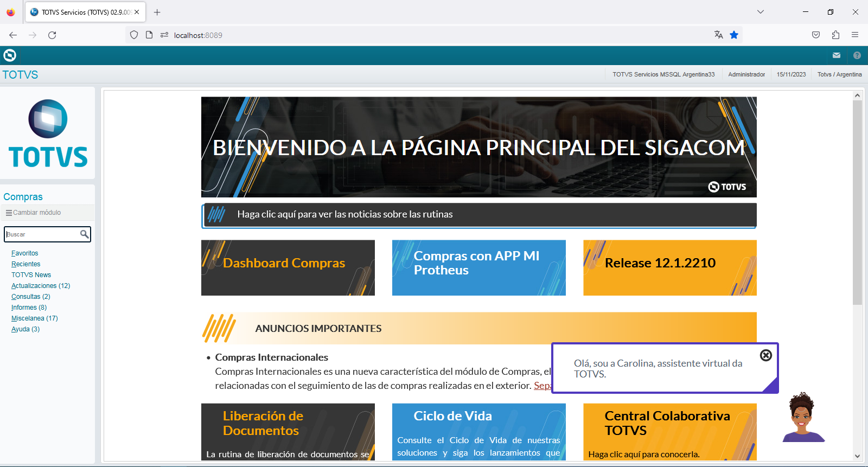Click the large TOTVS logo in sidebar
Screen dimensions: 868x467
click(x=48, y=133)
